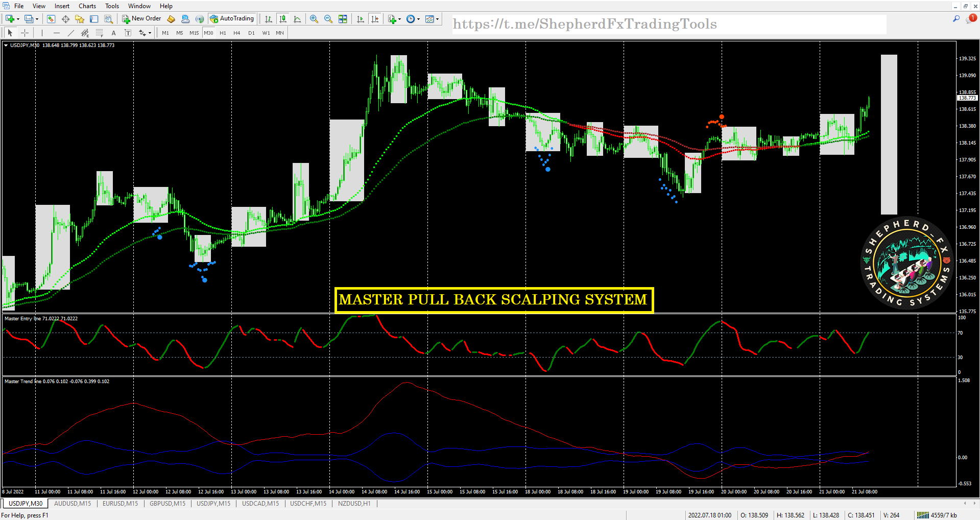Toggle AutoTrading on or off
Viewport: 980px width, 520px height.
[x=232, y=19]
